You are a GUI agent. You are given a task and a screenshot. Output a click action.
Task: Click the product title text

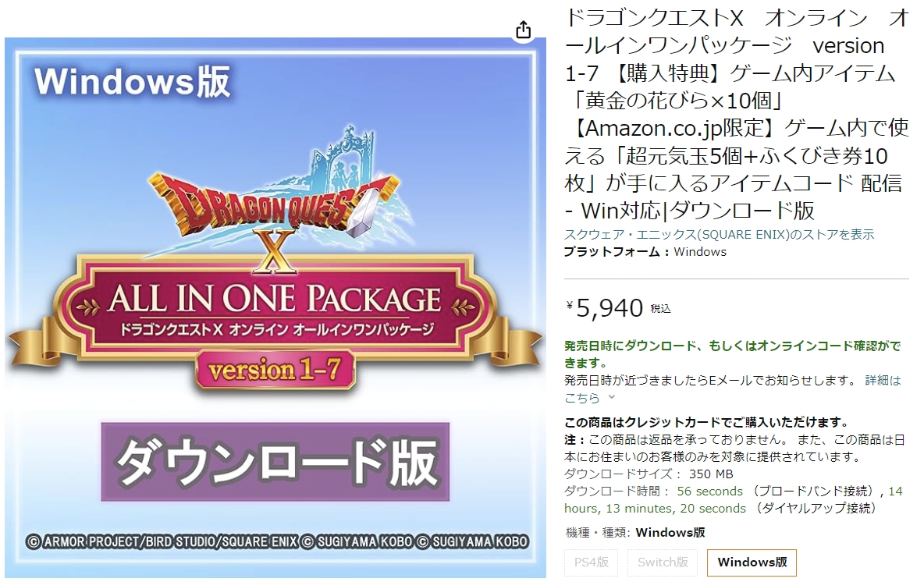737,114
